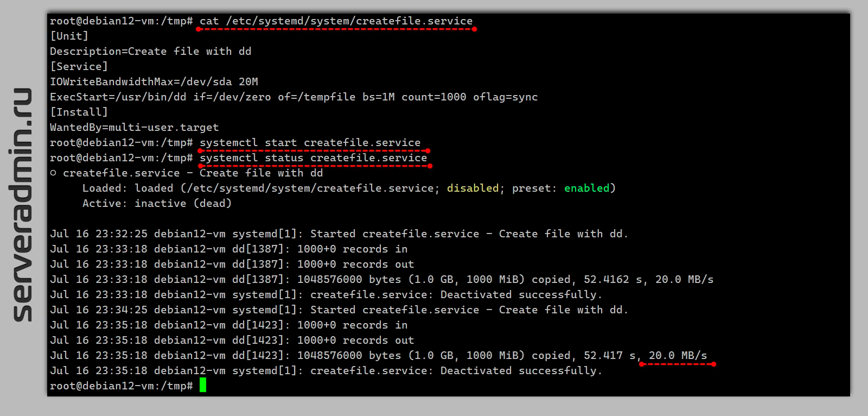Click the "Active: inactive (dead)" status line
The width and height of the screenshot is (868, 416).
[157, 204]
